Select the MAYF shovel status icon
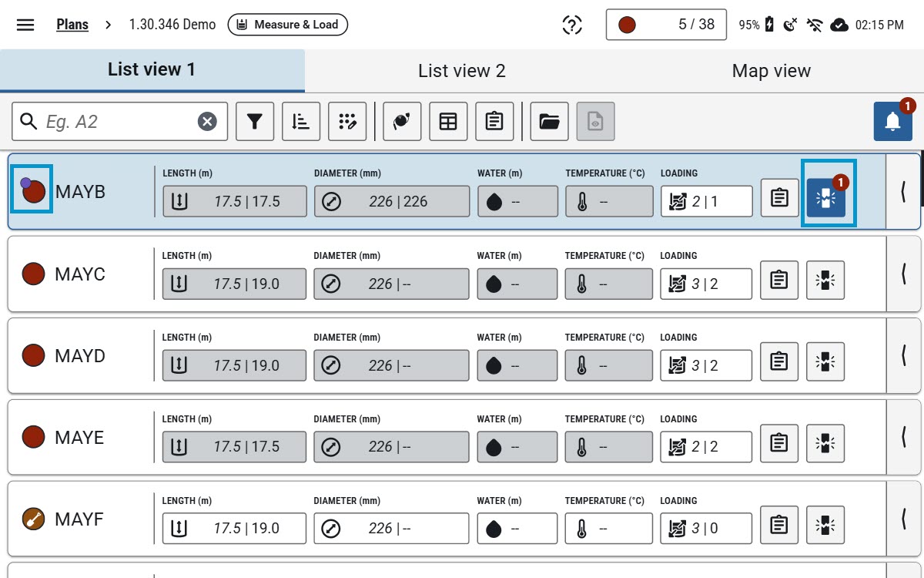 pyautogui.click(x=33, y=519)
